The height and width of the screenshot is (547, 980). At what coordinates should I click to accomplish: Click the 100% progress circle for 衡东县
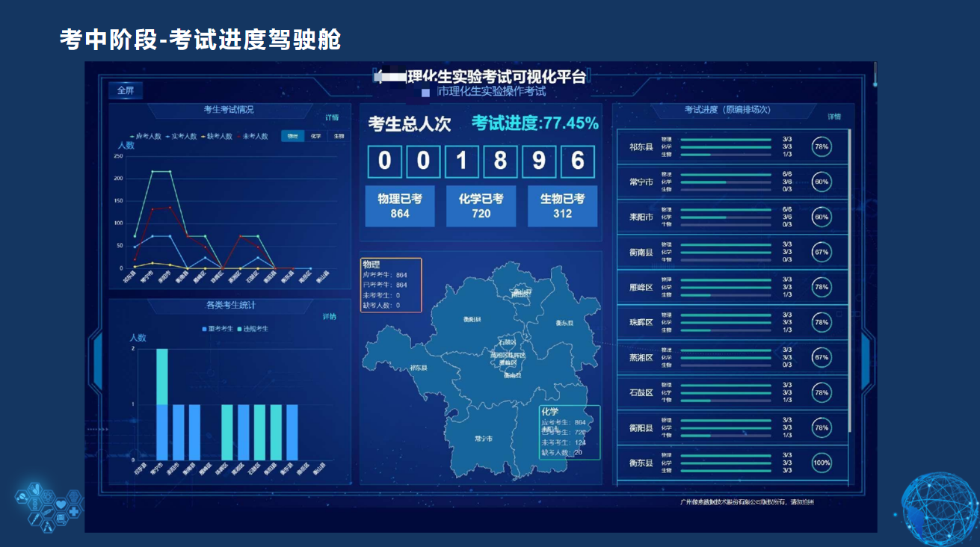(x=822, y=463)
